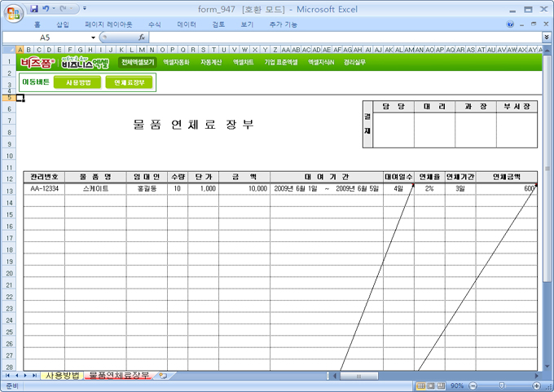Image resolution: width=554 pixels, height=392 pixels.
Task: Select the cell containing AA-12334
Action: (44, 189)
